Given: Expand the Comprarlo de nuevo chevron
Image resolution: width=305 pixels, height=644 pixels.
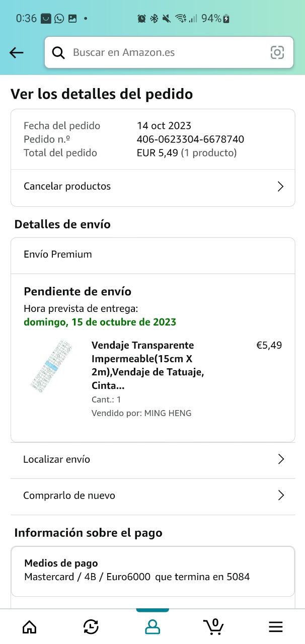Looking at the screenshot, I should pyautogui.click(x=281, y=496).
